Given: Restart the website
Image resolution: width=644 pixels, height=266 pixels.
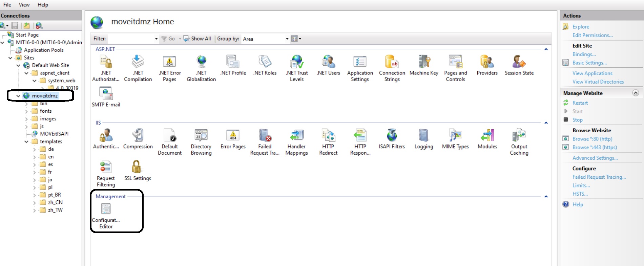Looking at the screenshot, I should click(x=580, y=103).
